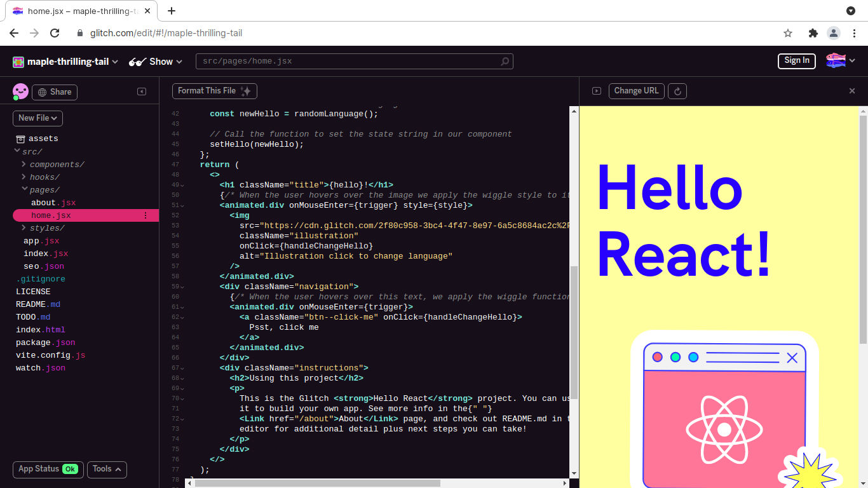Open the LICENSE file
The image size is (868, 488).
tap(33, 292)
